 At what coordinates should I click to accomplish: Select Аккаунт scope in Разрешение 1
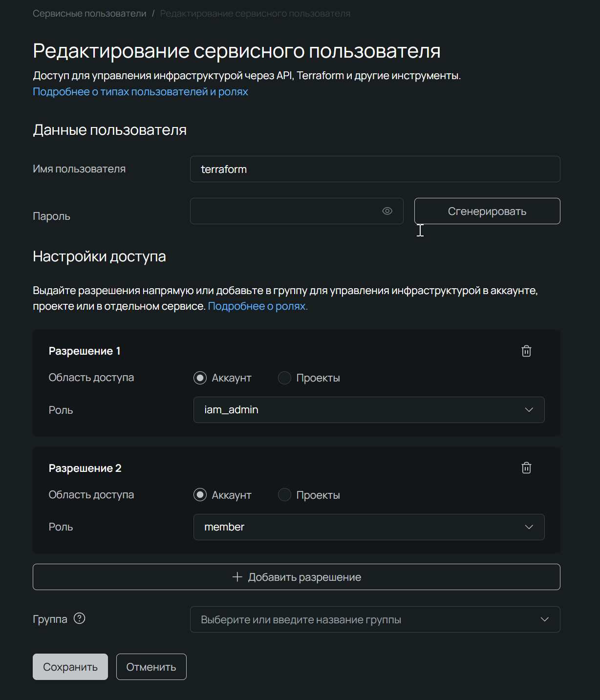pos(200,378)
